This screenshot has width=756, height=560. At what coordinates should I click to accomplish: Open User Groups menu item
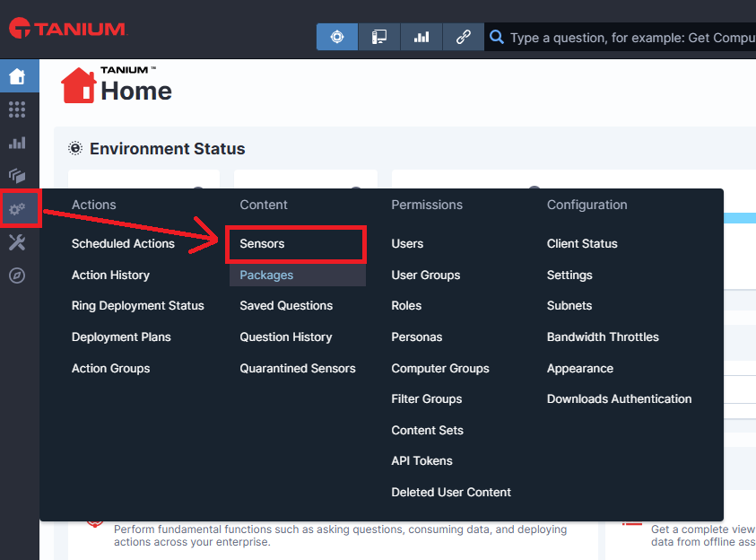[x=426, y=275]
